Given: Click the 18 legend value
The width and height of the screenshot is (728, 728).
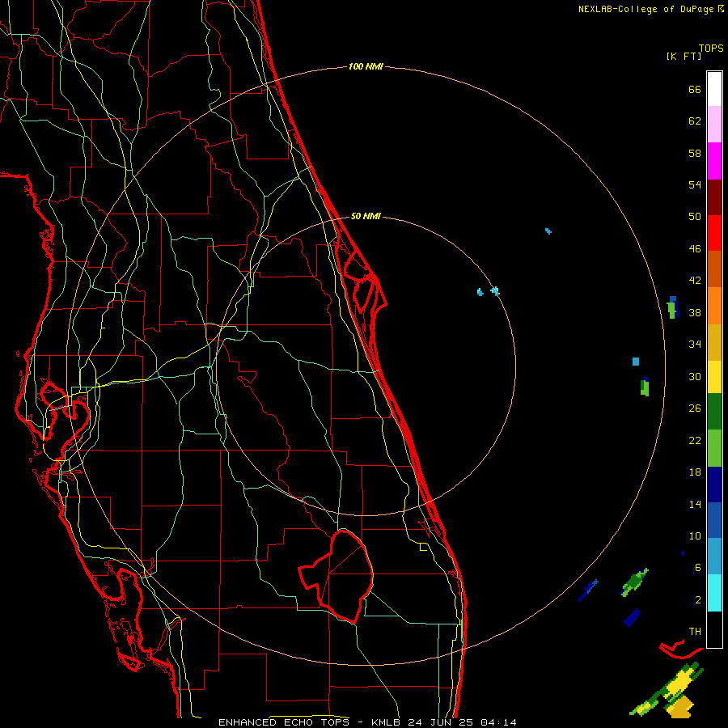Looking at the screenshot, I should pos(695,472).
